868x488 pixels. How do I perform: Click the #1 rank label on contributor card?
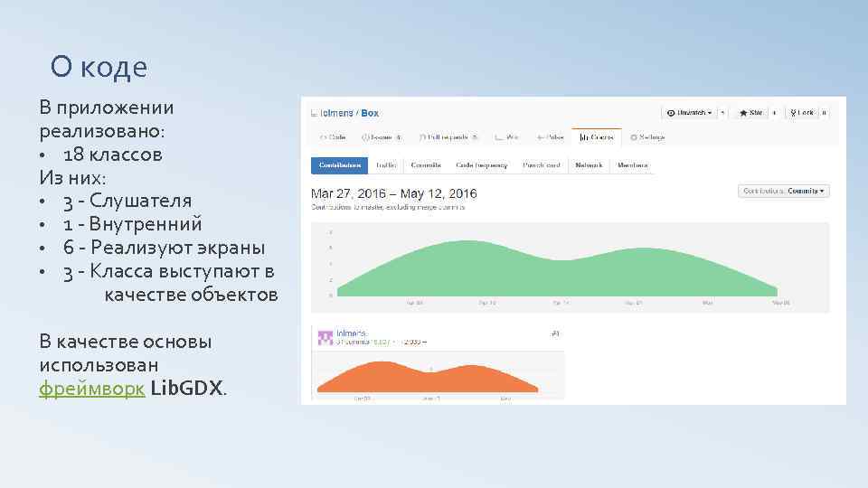tap(555, 333)
